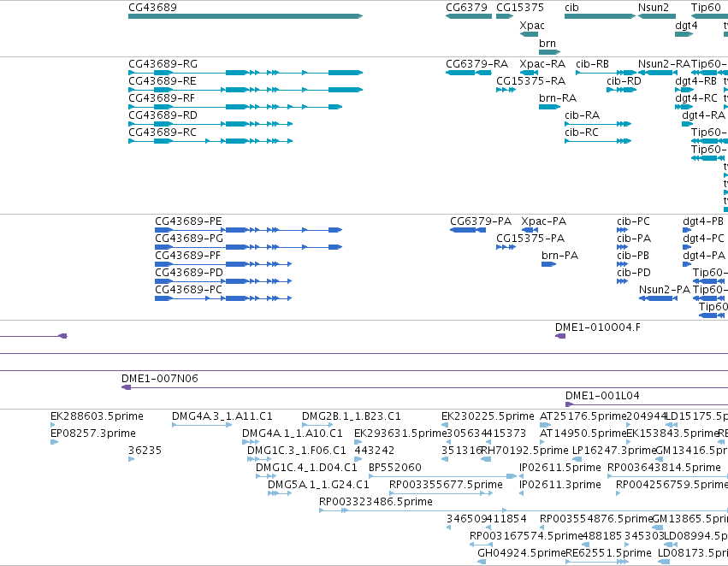This screenshot has width=728, height=566.
Task: Select cDNA DMG1C.4_1.D04.C1
Action: [265, 476]
